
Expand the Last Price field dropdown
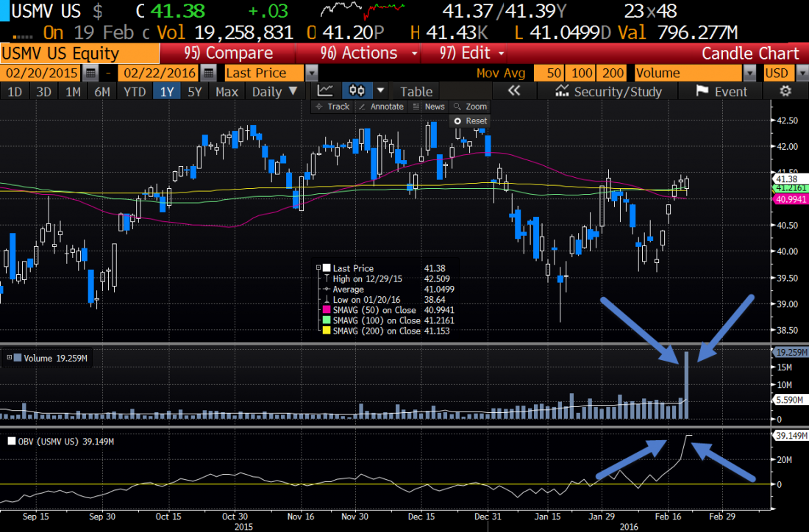312,73
